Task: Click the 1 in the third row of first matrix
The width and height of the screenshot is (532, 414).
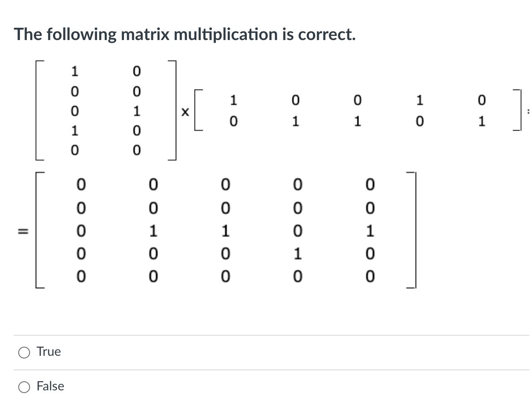Action: coord(137,111)
